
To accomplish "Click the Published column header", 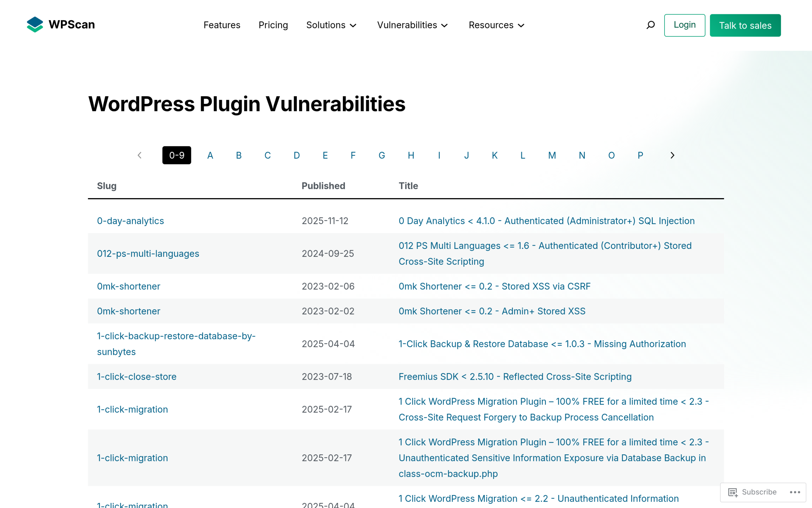I will pyautogui.click(x=323, y=186).
